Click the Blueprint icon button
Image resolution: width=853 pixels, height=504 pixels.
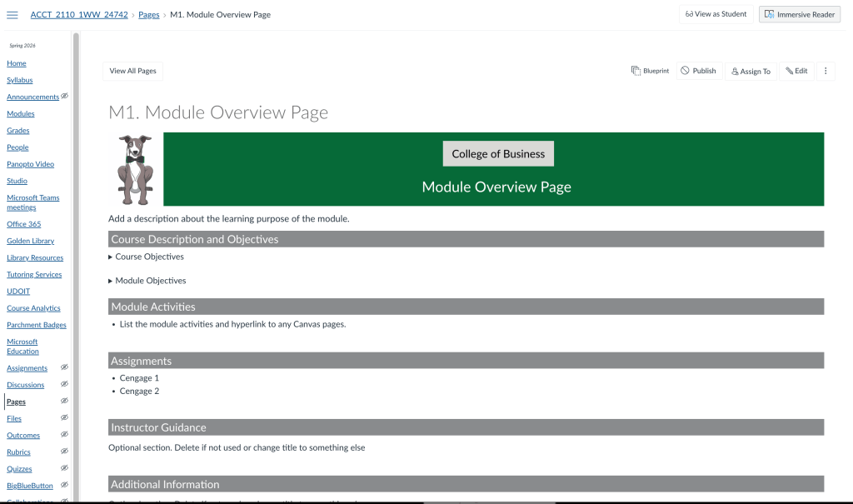coord(650,71)
